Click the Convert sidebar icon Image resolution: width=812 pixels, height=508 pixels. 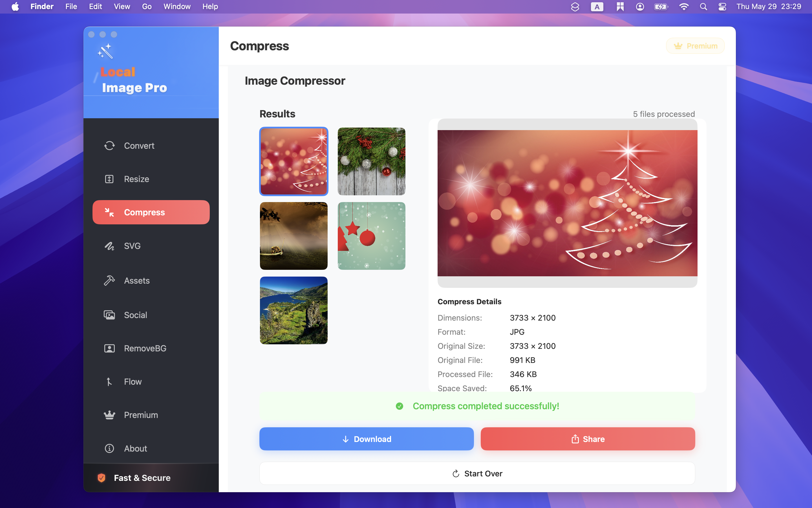pos(109,145)
